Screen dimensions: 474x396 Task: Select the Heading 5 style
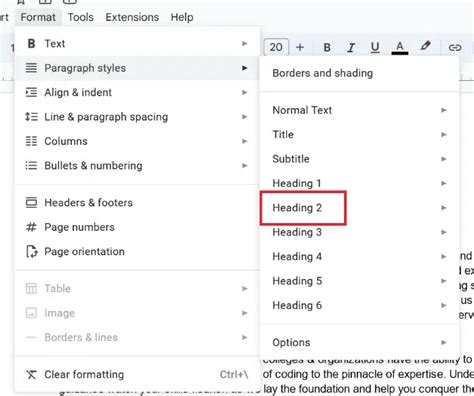[x=360, y=281]
